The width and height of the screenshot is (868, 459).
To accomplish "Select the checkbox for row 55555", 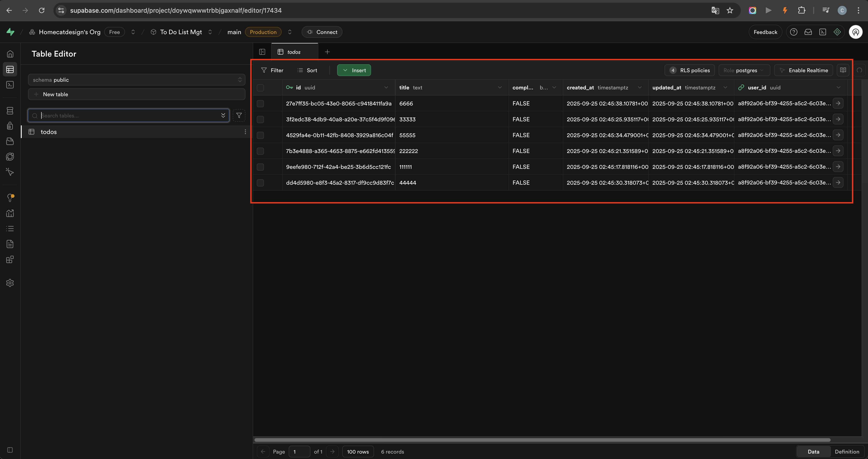I will pyautogui.click(x=260, y=135).
